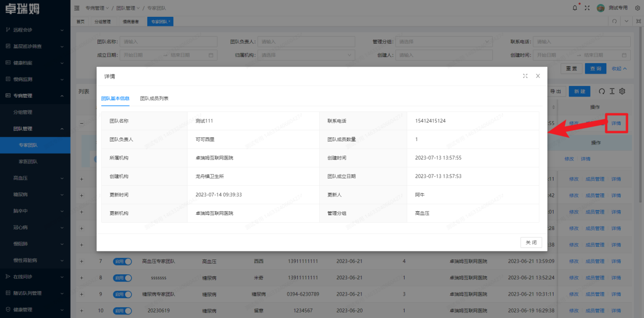Collapse search filters via 收起
The width and height of the screenshot is (644, 318).
click(619, 68)
